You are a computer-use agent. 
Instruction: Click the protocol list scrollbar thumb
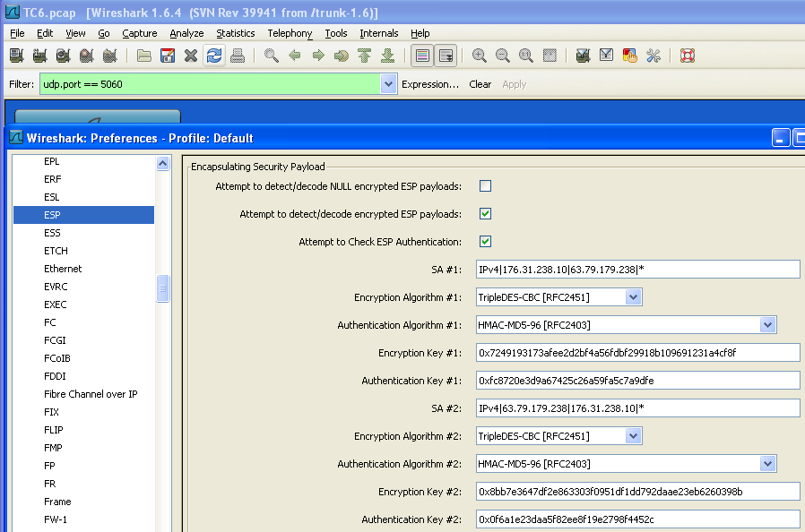pyautogui.click(x=163, y=288)
